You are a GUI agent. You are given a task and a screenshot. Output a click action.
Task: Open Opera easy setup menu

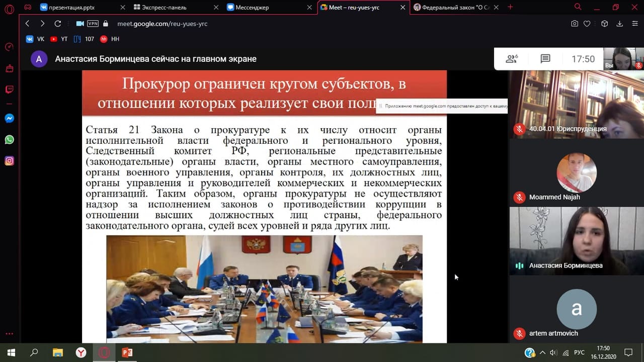[x=633, y=24]
